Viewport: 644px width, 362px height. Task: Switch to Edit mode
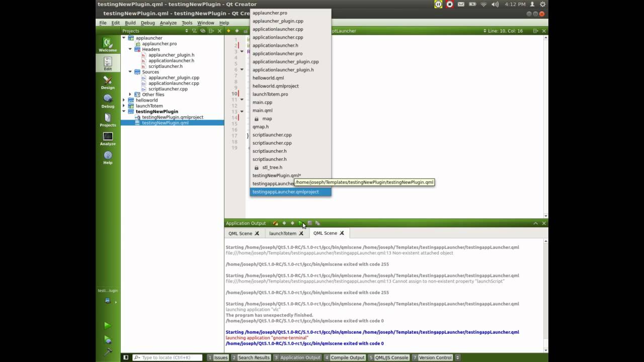pyautogui.click(x=108, y=63)
